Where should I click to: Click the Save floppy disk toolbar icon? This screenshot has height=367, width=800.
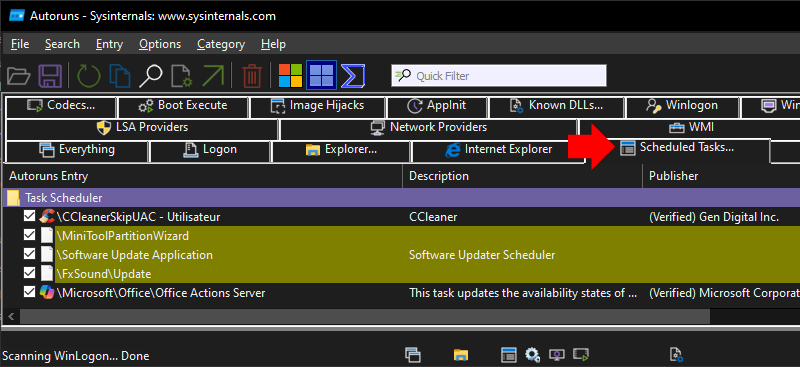click(50, 76)
